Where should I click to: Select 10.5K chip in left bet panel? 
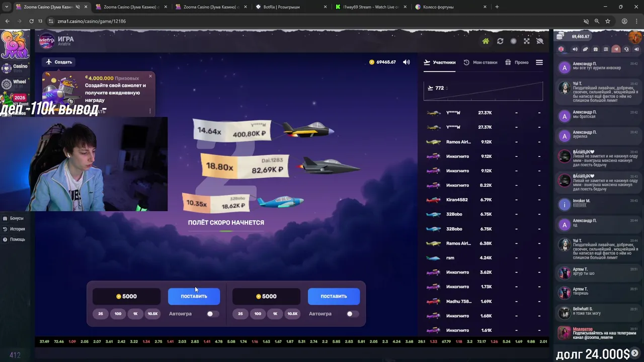point(152,314)
